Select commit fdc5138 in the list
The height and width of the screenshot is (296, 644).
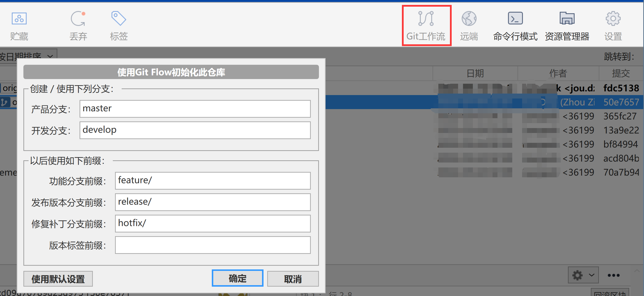point(621,88)
